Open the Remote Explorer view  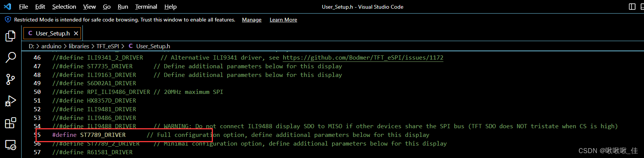[11, 145]
